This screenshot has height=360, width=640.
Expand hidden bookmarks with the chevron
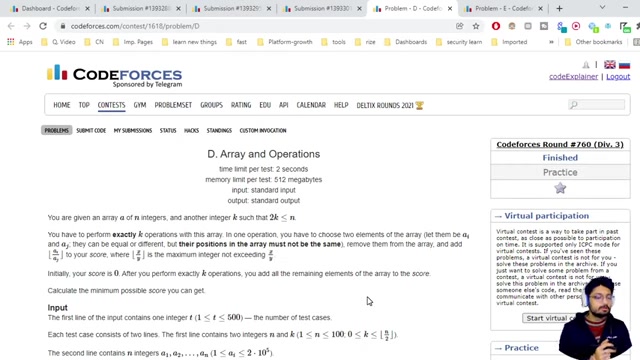tap(551, 42)
